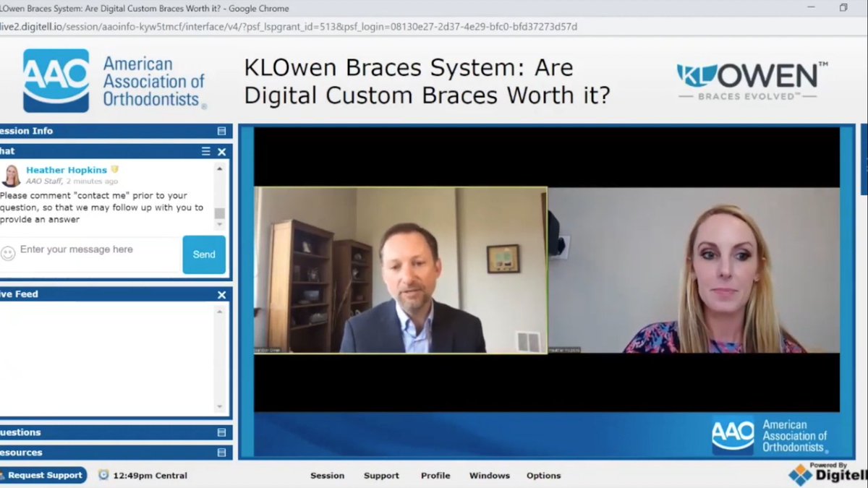Click the KLOwen Braces Evolved logo
Viewport: 868px width, 488px height.
[751, 80]
